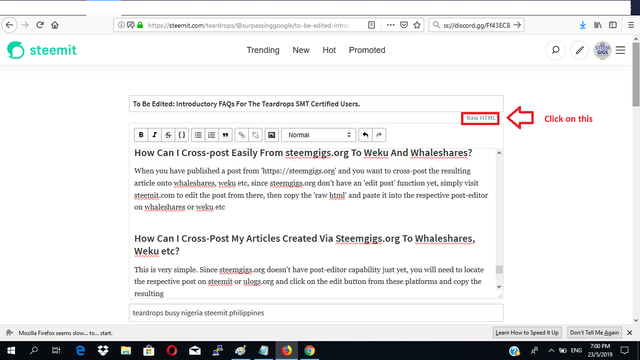Open the user avatar menu
The width and height of the screenshot is (640, 360).
pos(602,50)
